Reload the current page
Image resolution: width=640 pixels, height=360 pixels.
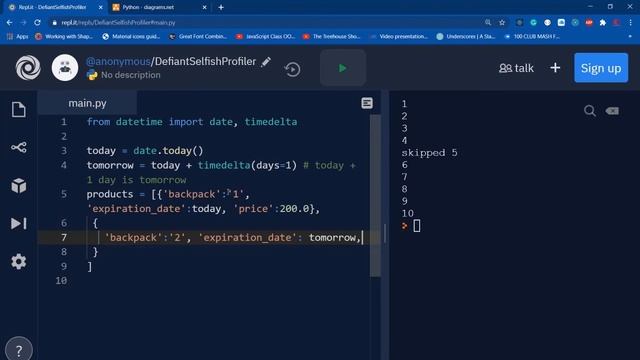[38, 22]
